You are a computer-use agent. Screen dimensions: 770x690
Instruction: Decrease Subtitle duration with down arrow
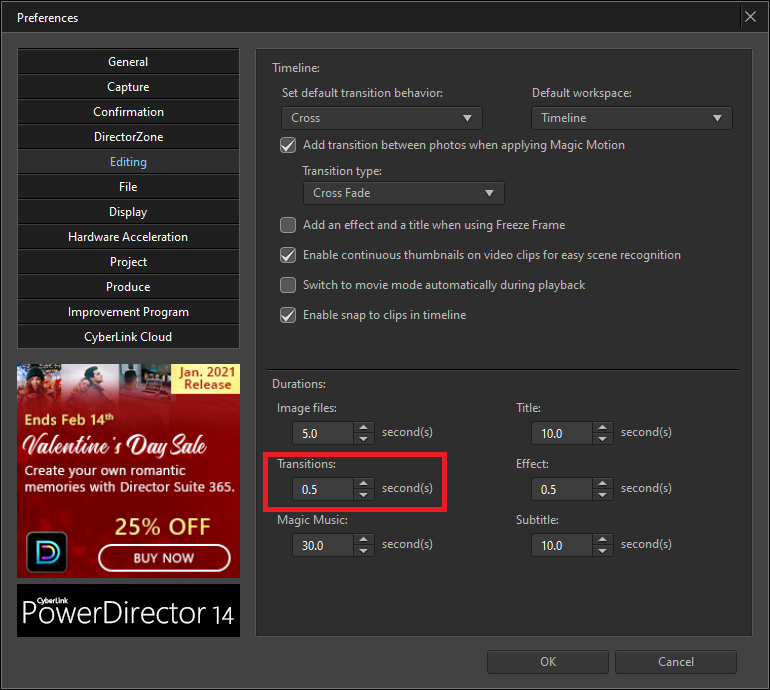(603, 551)
